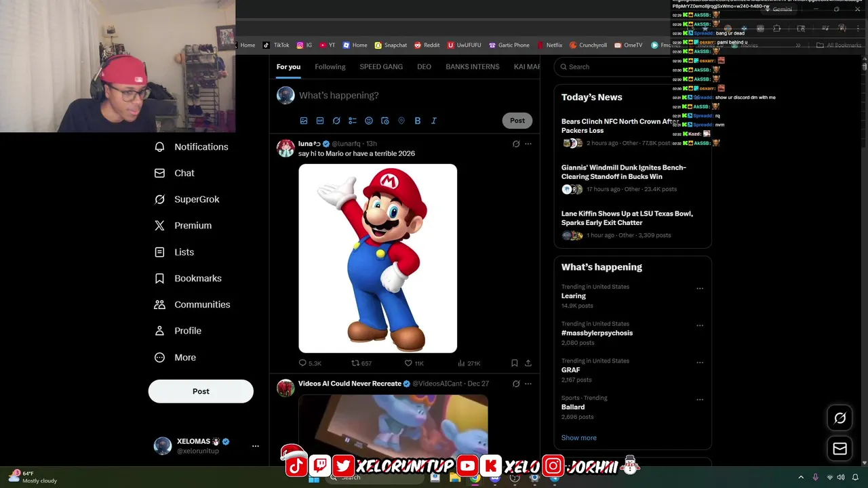Open the weather widget in taskbar

pyautogui.click(x=33, y=477)
